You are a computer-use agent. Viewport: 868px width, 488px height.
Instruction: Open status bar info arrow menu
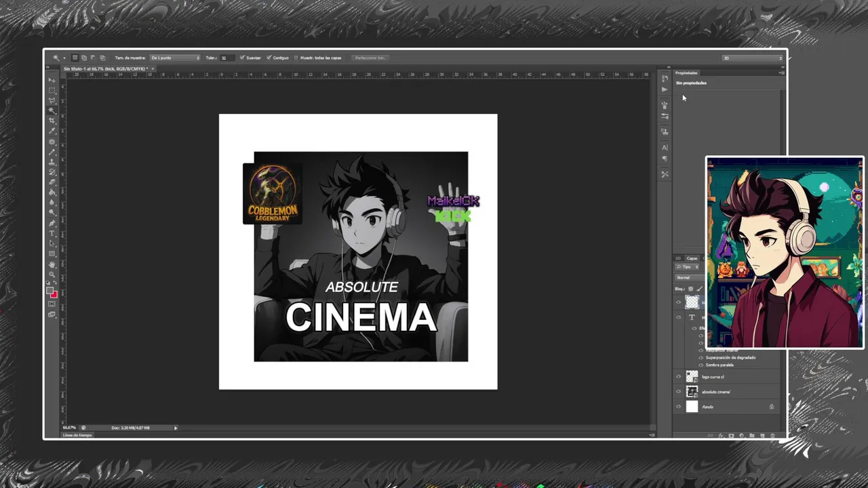tap(176, 428)
